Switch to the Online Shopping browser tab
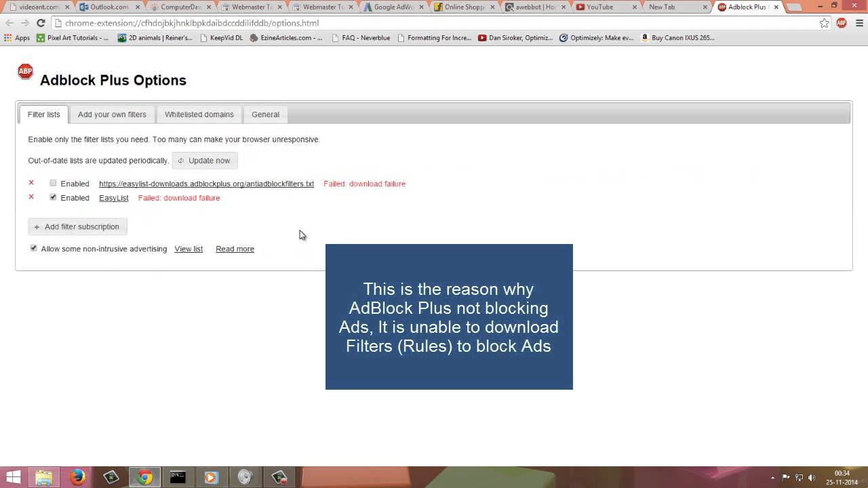Image resolution: width=868 pixels, height=488 pixels. 464,7
